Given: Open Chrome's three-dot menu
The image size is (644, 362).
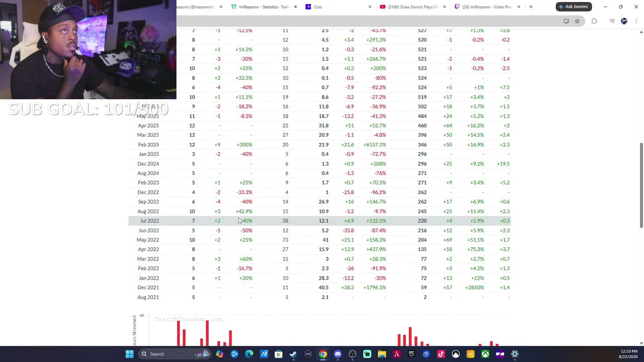Looking at the screenshot, I should (x=637, y=21).
